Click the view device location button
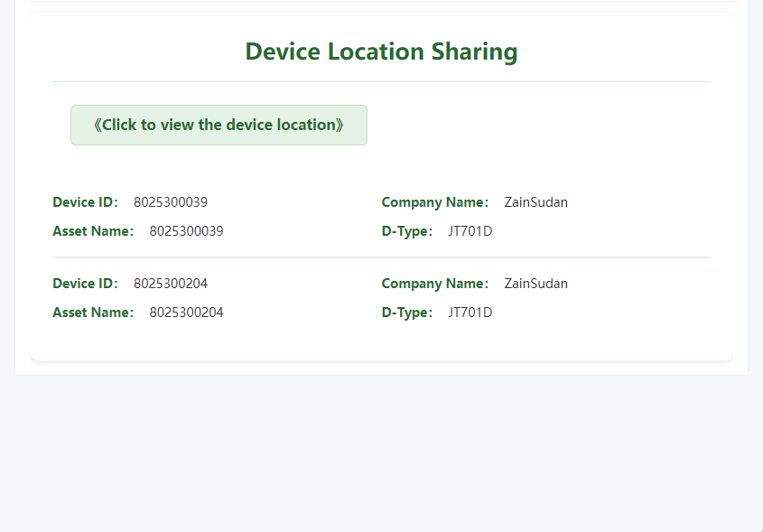This screenshot has height=532, width=763. (x=219, y=125)
